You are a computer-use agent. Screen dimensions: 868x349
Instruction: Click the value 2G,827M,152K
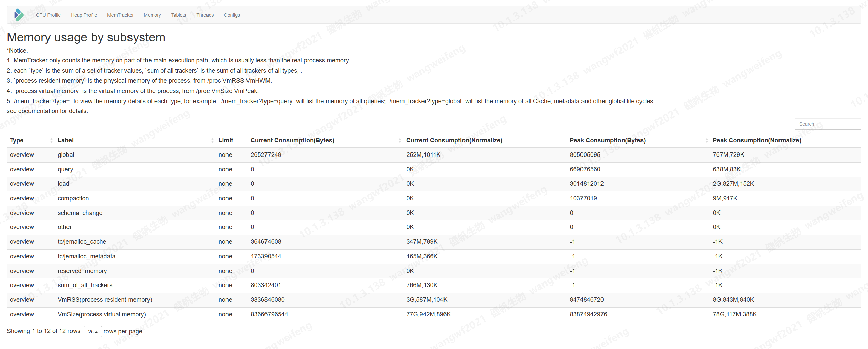tap(733, 184)
